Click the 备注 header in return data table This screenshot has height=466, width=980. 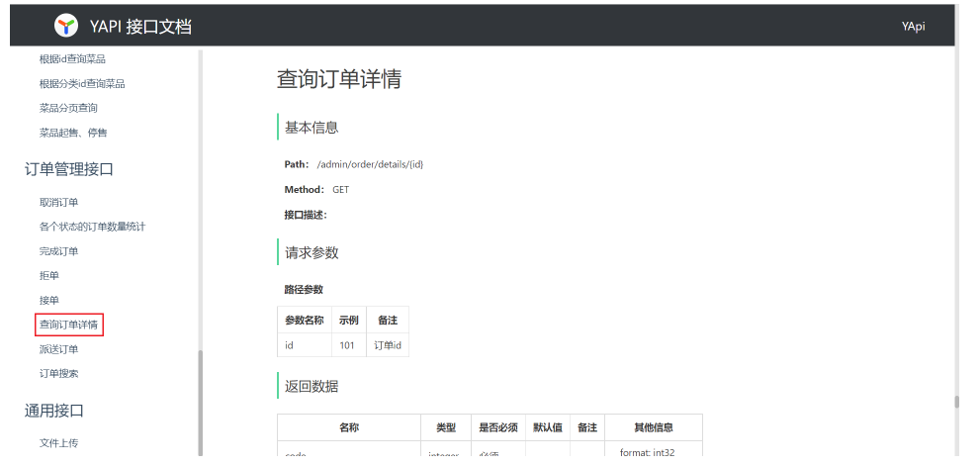[x=586, y=427]
